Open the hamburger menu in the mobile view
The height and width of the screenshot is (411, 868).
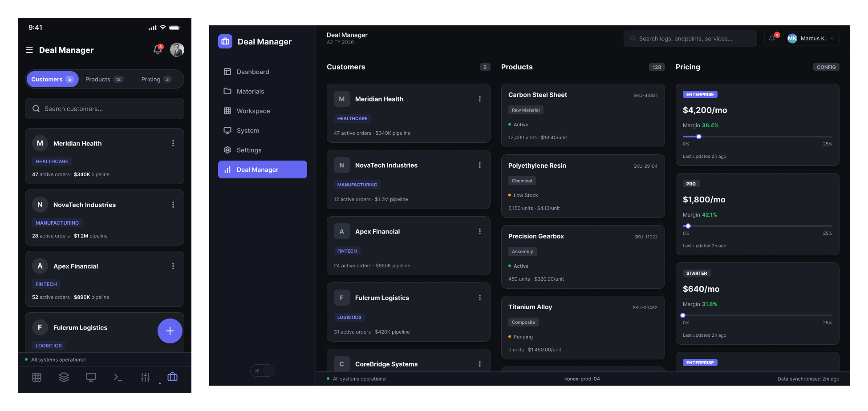29,50
